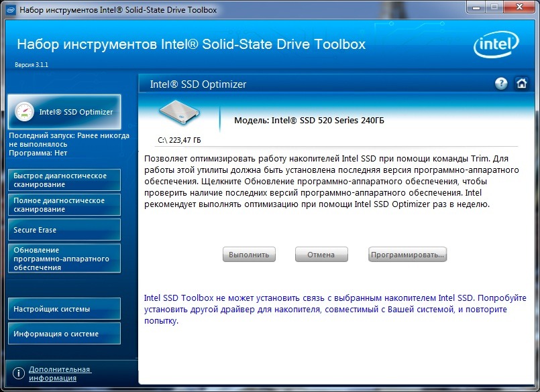
Task: Click the gauge icon on Intel SSD Optimizer
Action: 24,111
